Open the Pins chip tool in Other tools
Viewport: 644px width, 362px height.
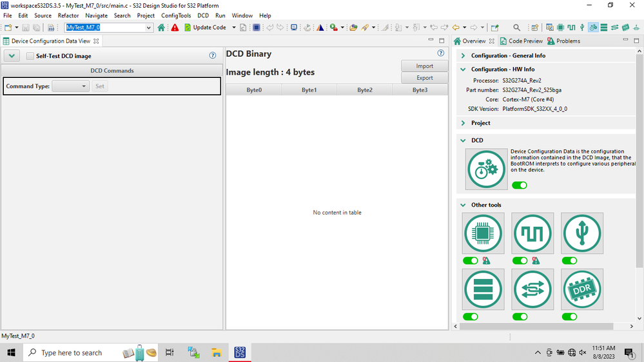[483, 233]
